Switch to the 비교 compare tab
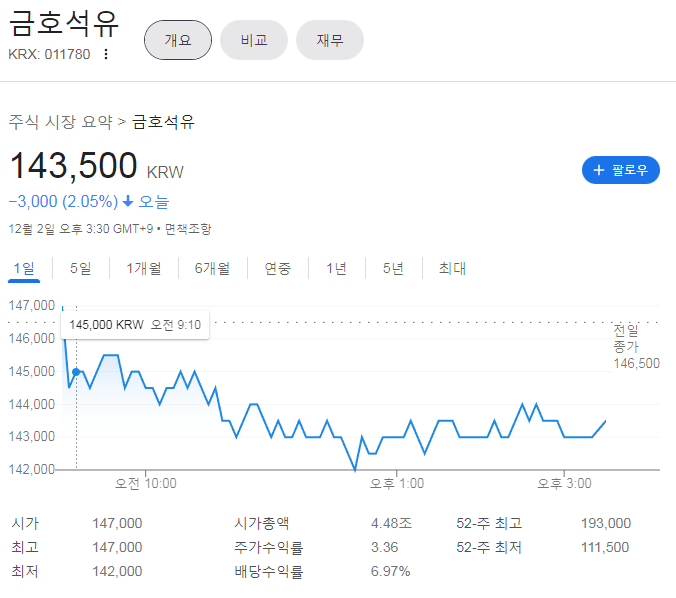676x598 pixels. (254, 40)
